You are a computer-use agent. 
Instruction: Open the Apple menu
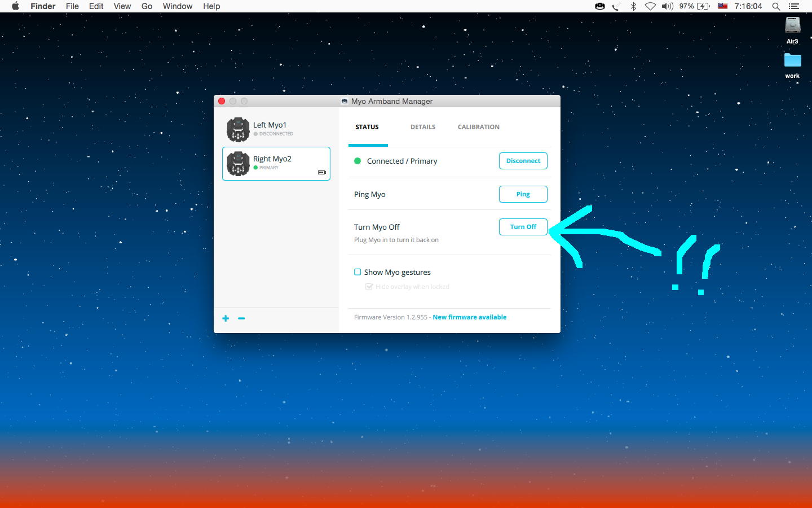(x=15, y=6)
